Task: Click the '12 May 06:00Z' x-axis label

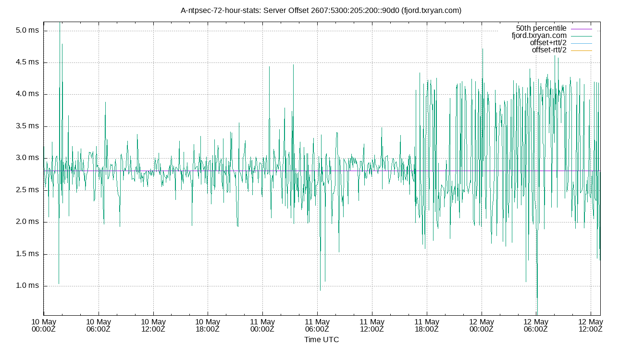Action: (x=536, y=325)
